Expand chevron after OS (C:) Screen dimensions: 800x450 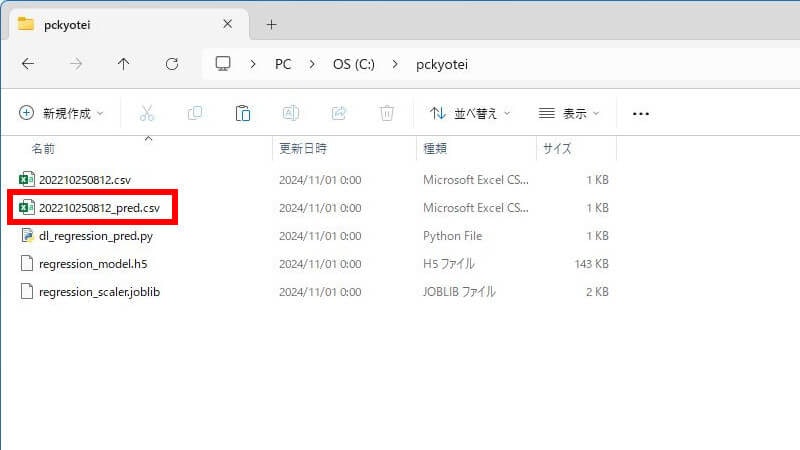(x=394, y=64)
